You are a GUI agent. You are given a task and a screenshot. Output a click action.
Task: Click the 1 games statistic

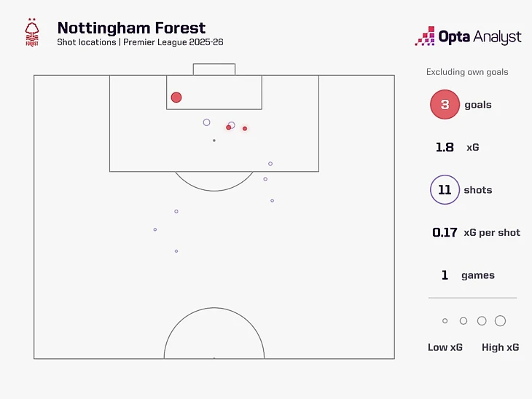click(468, 275)
